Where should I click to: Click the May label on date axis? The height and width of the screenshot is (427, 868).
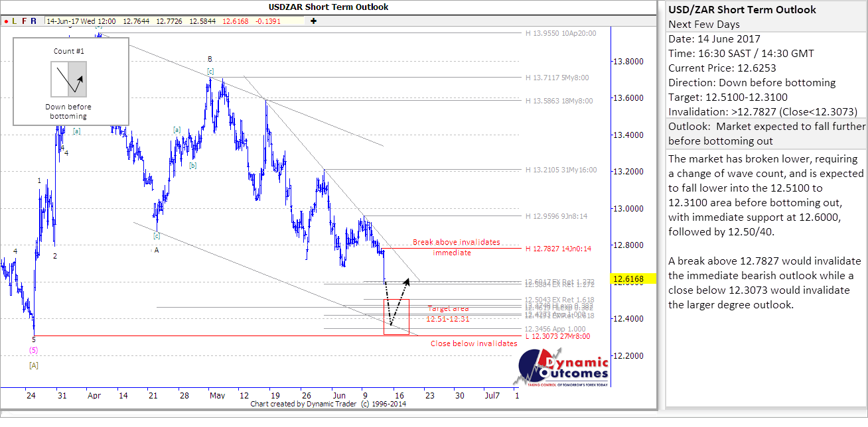218,395
